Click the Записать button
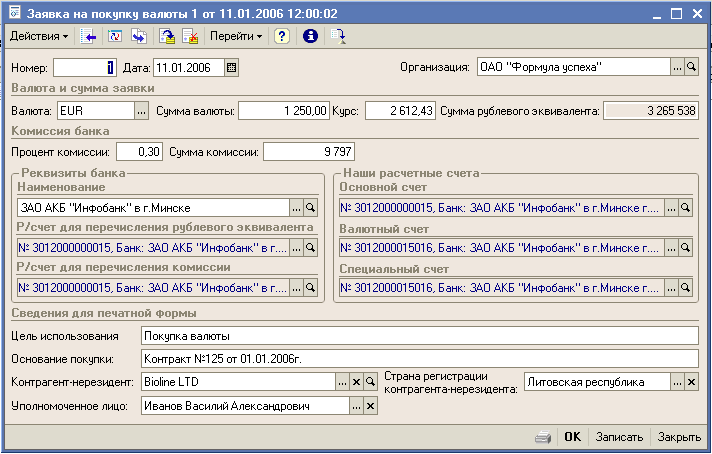Screen dimensions: 712x454 (x=619, y=437)
